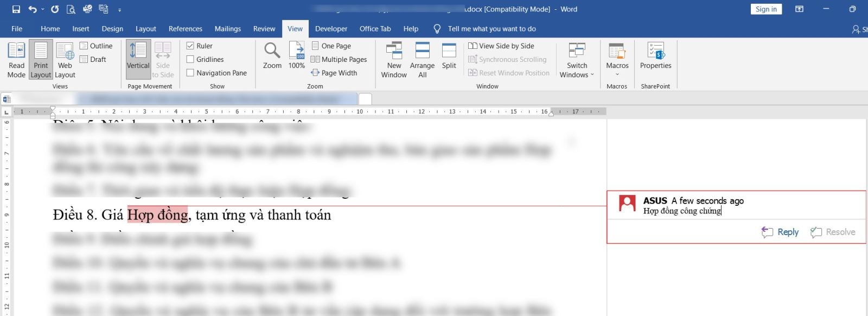The image size is (868, 316).
Task: Set zoom to 100%
Action: [x=297, y=56]
